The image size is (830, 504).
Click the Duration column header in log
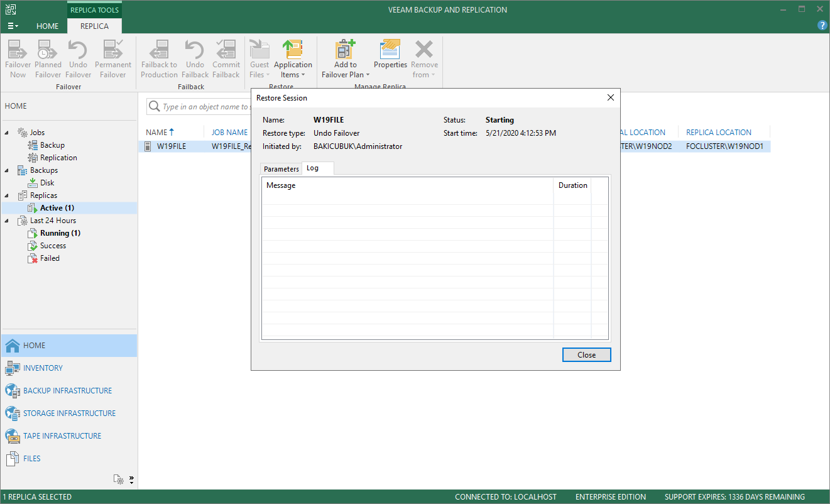(572, 185)
